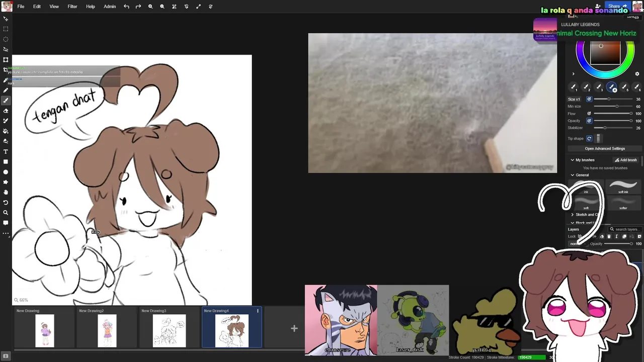Select the elliptical selection tool

tap(6, 39)
